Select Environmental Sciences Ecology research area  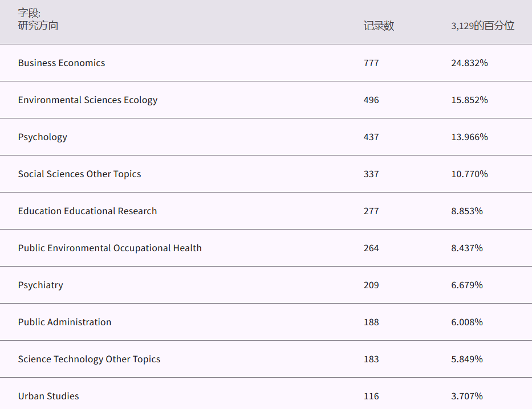(88, 100)
